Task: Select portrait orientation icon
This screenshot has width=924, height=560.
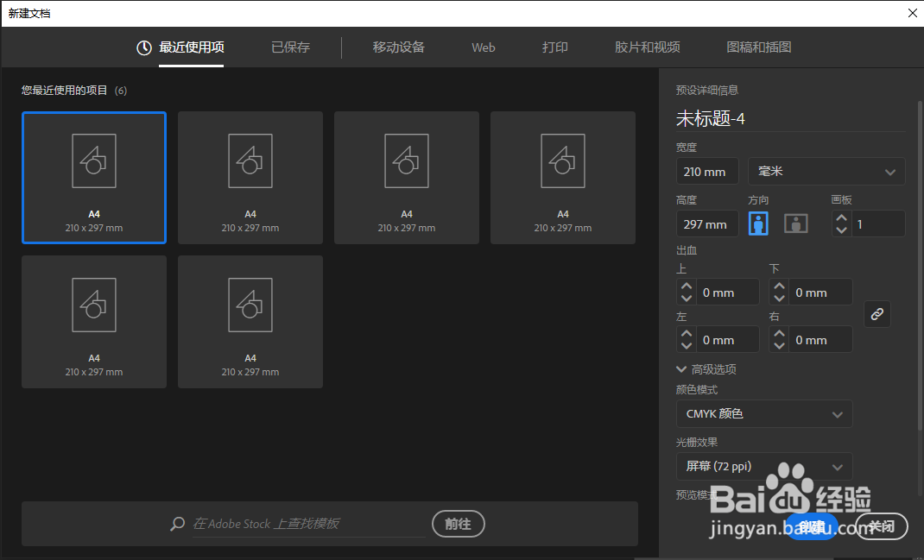Action: click(758, 223)
